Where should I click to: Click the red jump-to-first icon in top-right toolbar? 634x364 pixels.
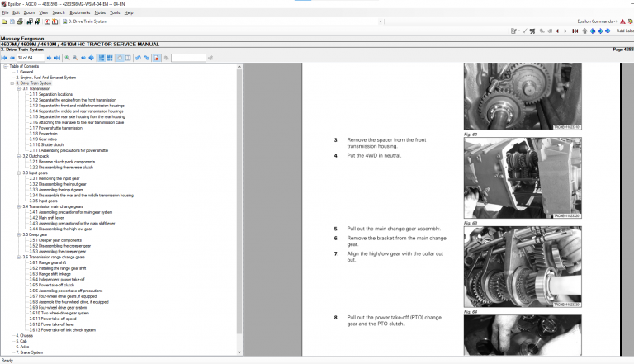tap(575, 31)
